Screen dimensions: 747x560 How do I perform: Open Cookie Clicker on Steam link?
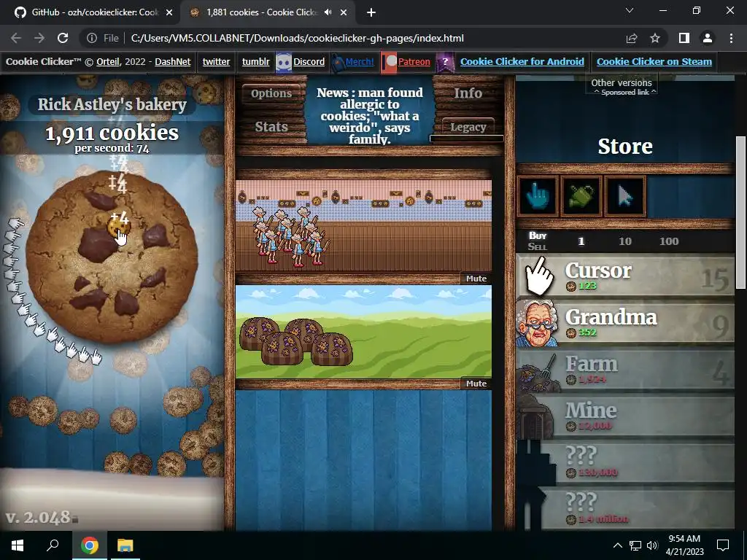(x=654, y=61)
